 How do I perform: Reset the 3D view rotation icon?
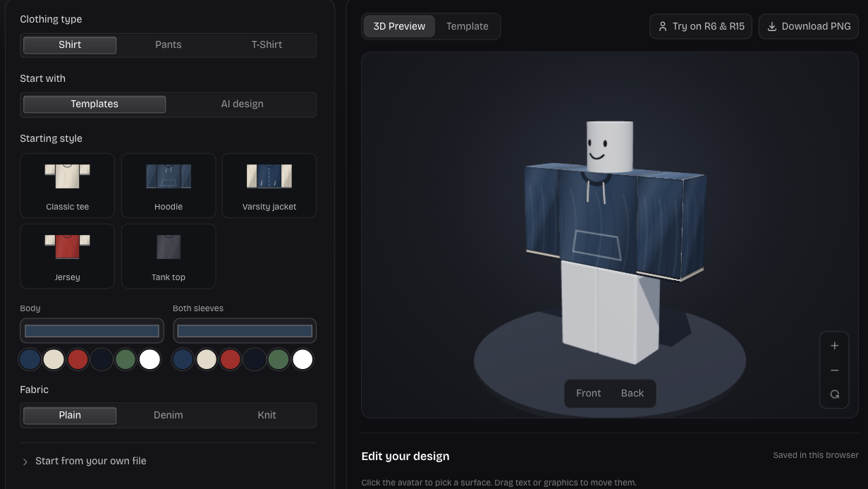coord(835,394)
